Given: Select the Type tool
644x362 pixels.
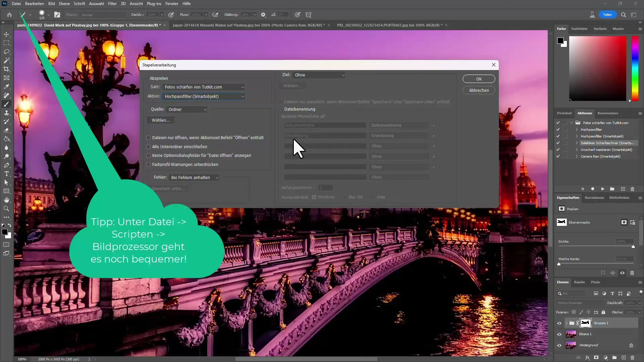Looking at the screenshot, I should point(6,174).
